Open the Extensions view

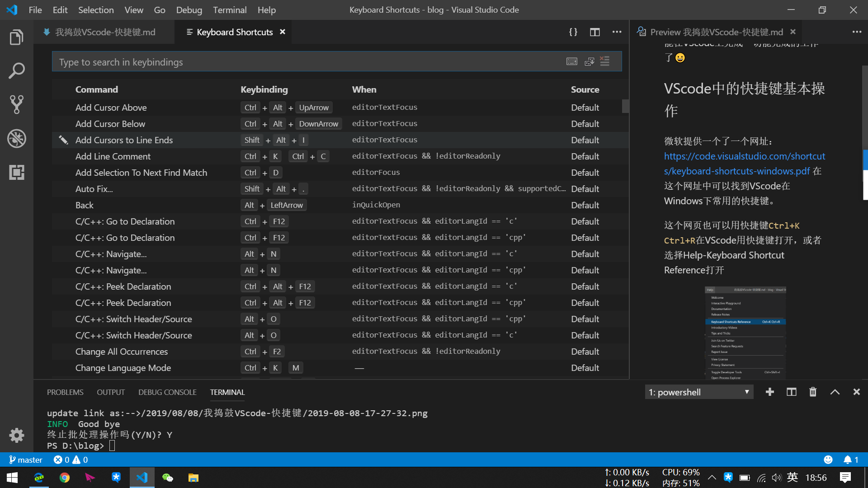click(x=17, y=172)
